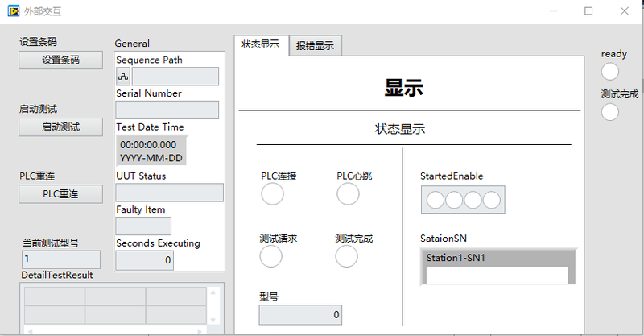Click the ready round indicator

(610, 72)
